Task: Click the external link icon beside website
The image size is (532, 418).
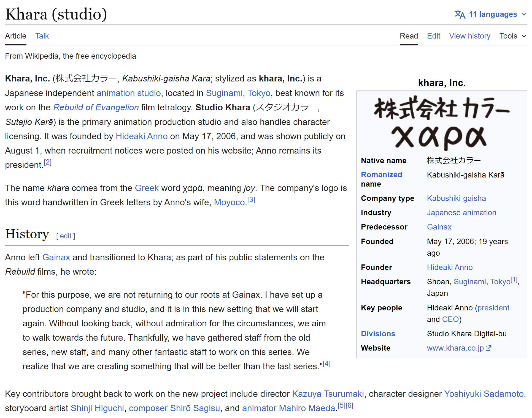Action: pyautogui.click(x=488, y=348)
